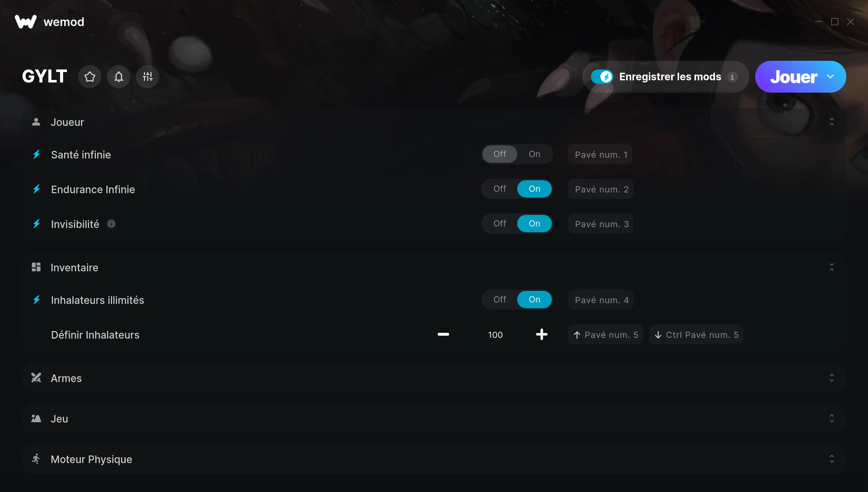
Task: Change the Pavé num. 3 hotkey
Action: click(x=601, y=224)
